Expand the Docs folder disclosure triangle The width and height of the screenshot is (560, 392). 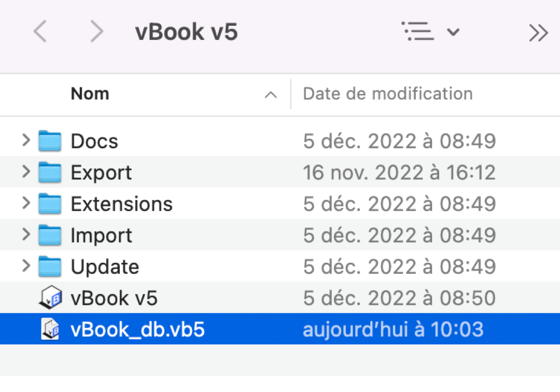[25, 141]
